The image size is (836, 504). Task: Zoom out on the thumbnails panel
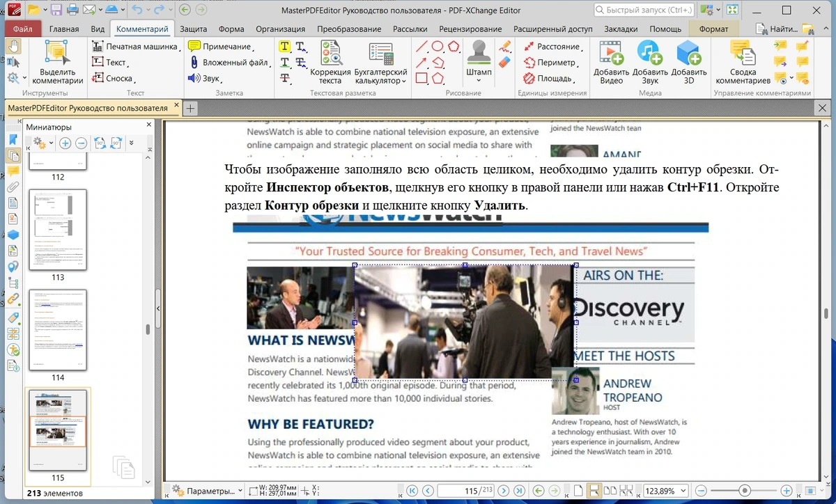pos(81,143)
